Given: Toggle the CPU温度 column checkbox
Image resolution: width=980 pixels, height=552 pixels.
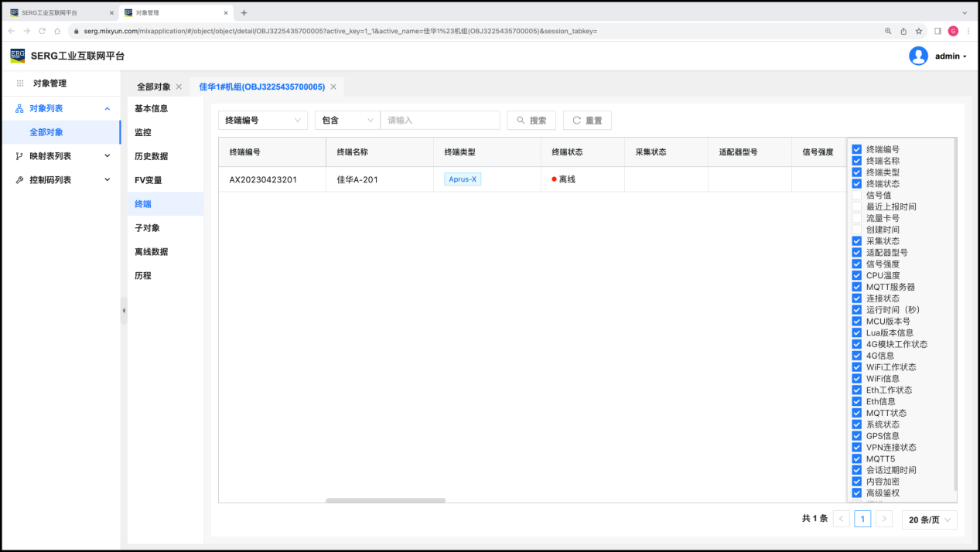Looking at the screenshot, I should (856, 275).
